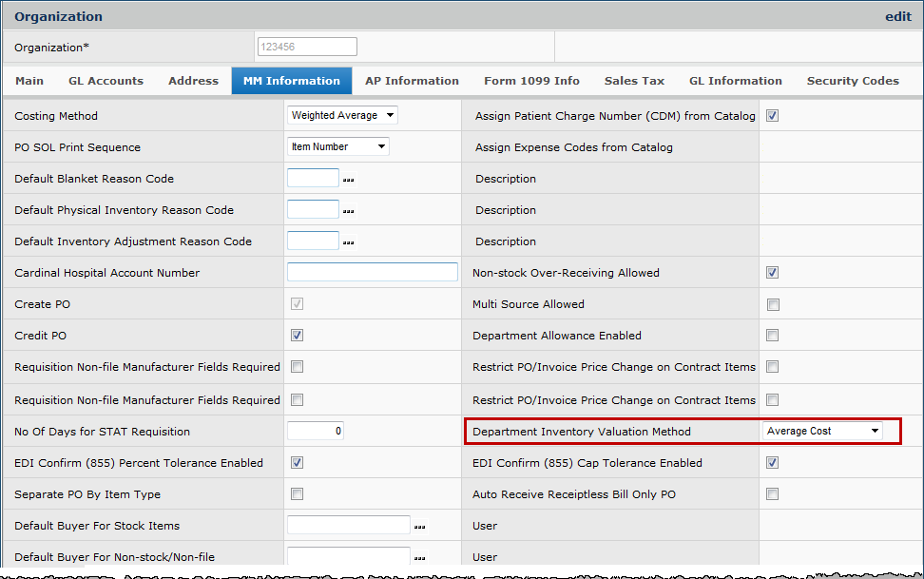Check Separate PO By Item Type
The image size is (924, 579).
pyautogui.click(x=297, y=494)
